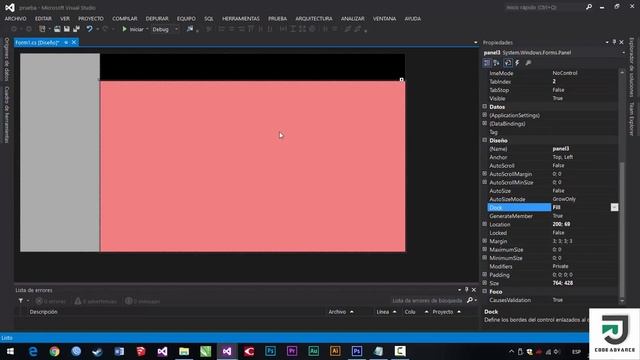Select the black top panel in designer
The width and height of the screenshot is (640, 360).
[253, 67]
